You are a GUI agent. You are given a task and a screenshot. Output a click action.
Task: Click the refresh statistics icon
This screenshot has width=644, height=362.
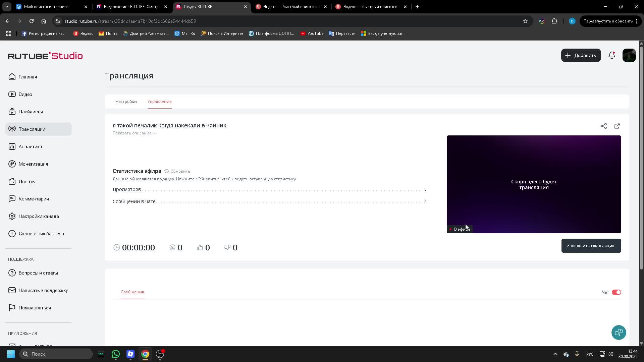pyautogui.click(x=166, y=171)
